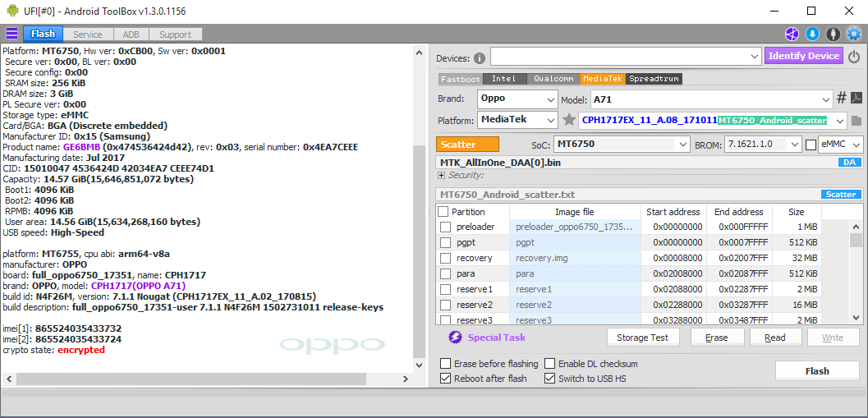Screen dimensions: 868x418
Task: Click the recovery.img image file cell
Action: pyautogui.click(x=575, y=258)
